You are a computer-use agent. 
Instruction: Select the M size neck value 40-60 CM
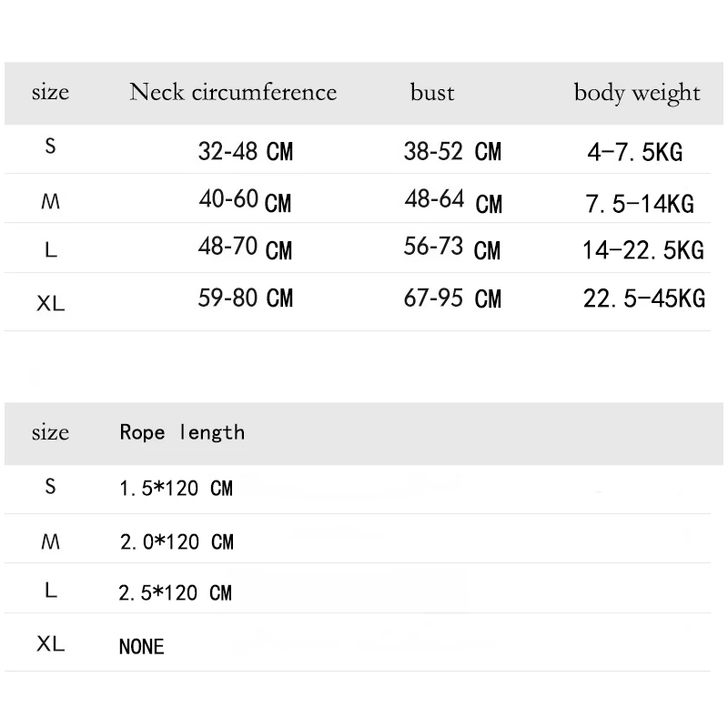(x=245, y=200)
